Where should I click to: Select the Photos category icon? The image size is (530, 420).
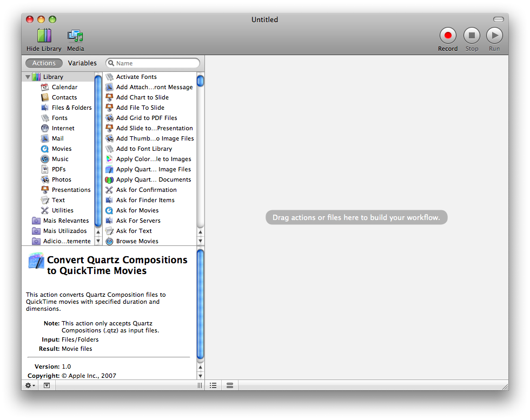[x=44, y=179]
